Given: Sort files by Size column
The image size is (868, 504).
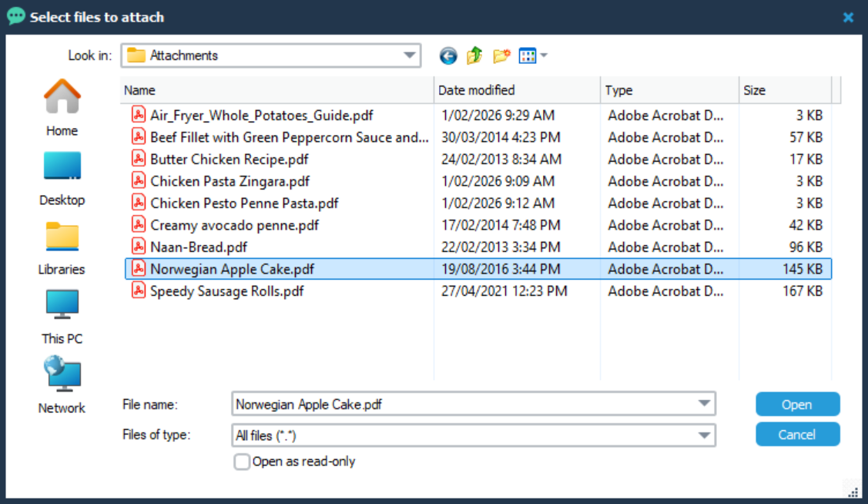Looking at the screenshot, I should tap(786, 90).
